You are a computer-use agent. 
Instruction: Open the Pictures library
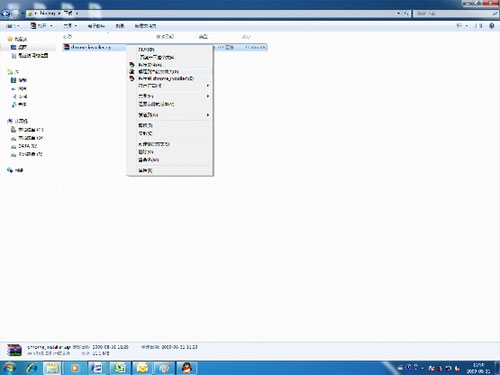[x=19, y=88]
